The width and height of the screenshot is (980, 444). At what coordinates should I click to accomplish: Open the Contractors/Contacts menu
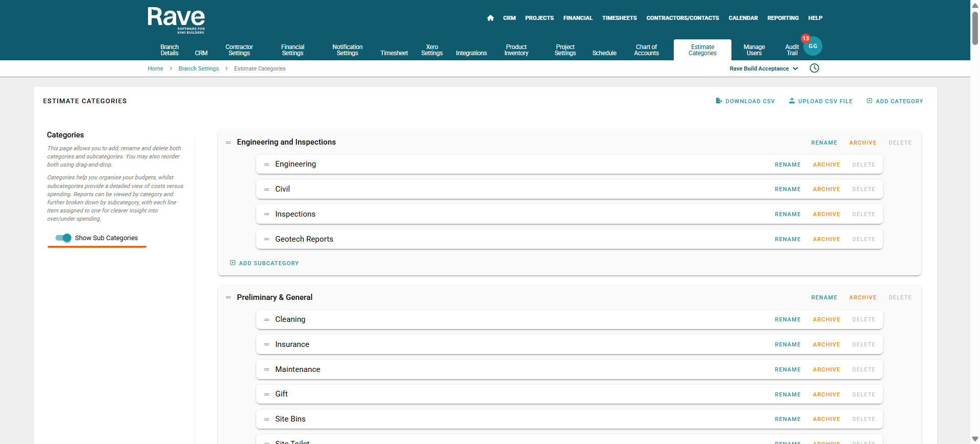(x=682, y=18)
